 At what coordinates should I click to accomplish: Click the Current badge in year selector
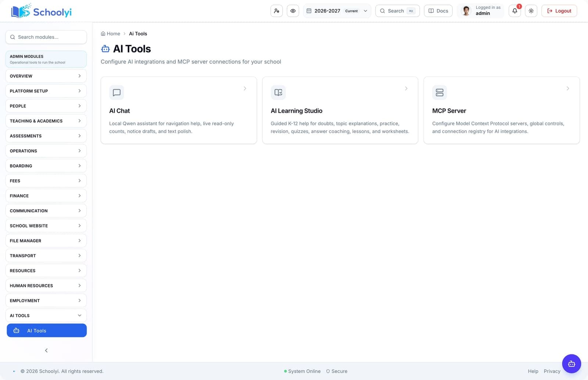tap(351, 11)
